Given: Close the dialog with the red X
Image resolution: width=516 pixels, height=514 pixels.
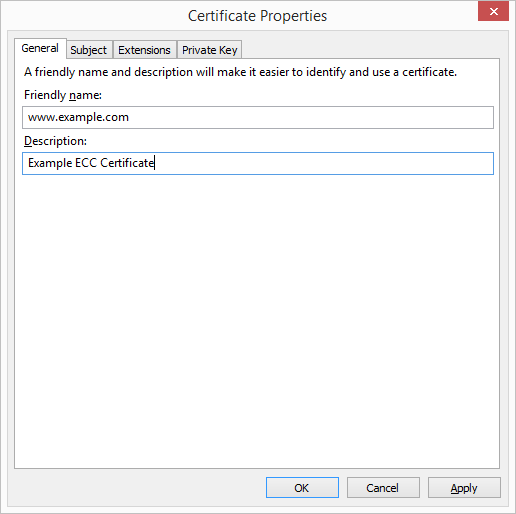Looking at the screenshot, I should 493,12.
